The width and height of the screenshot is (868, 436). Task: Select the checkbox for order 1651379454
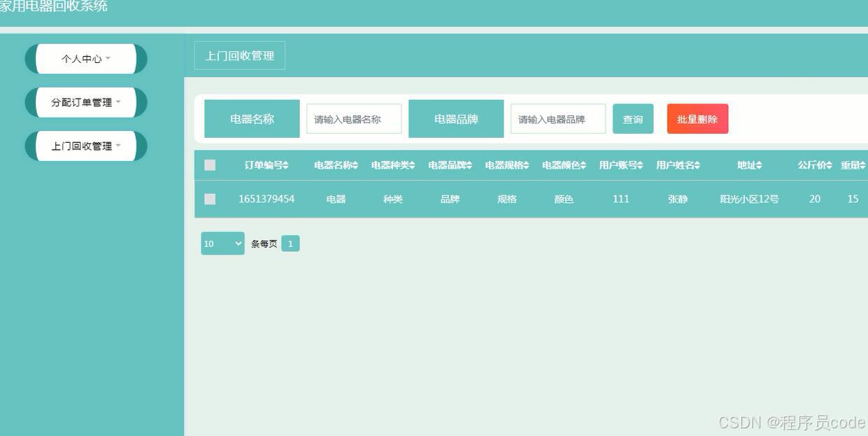coord(210,199)
